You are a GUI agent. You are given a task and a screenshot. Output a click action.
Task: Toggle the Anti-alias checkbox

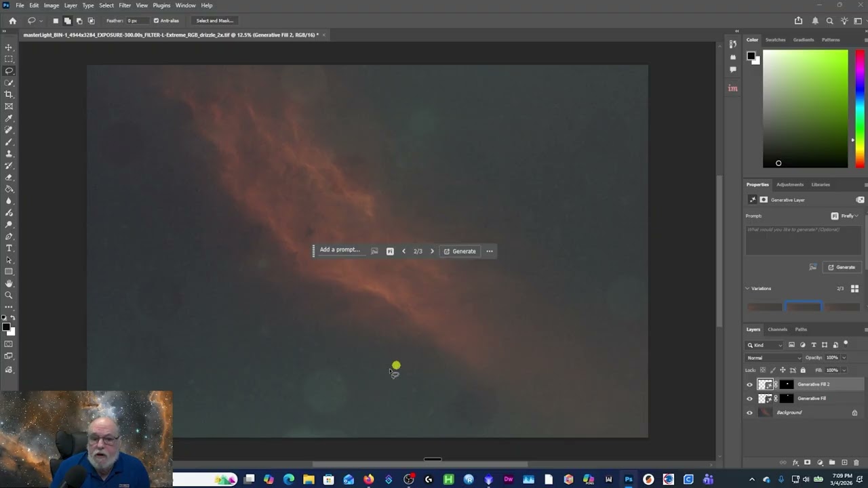(156, 20)
